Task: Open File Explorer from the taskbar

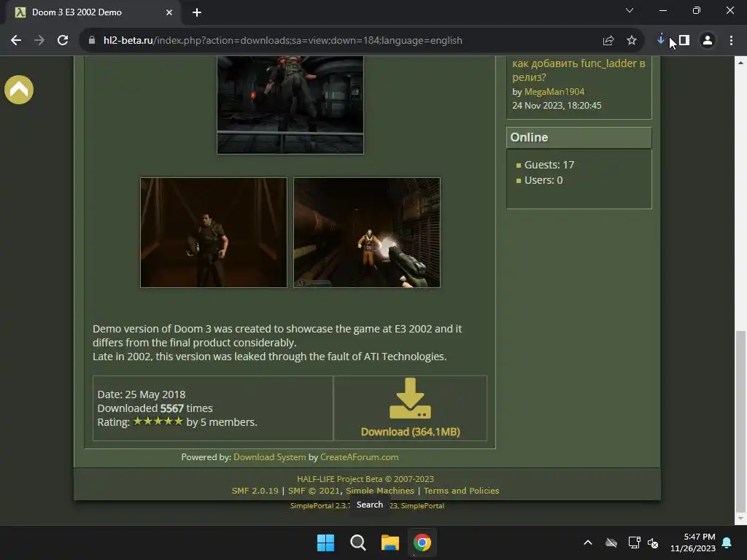Action: point(390,542)
